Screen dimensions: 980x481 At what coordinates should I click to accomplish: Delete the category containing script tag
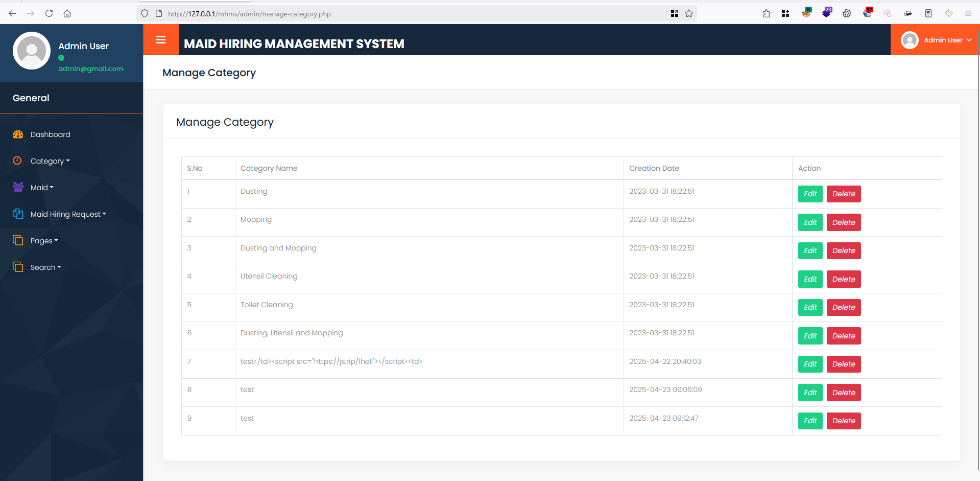pos(844,364)
